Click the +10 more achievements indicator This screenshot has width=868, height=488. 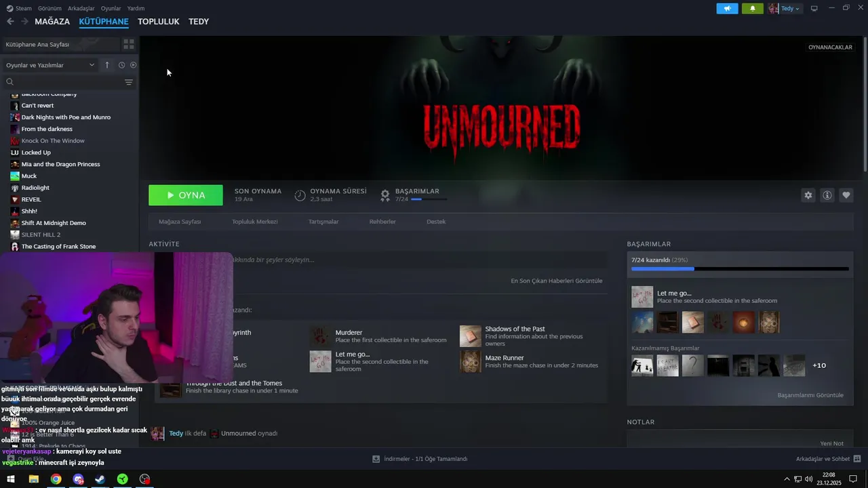click(x=819, y=365)
